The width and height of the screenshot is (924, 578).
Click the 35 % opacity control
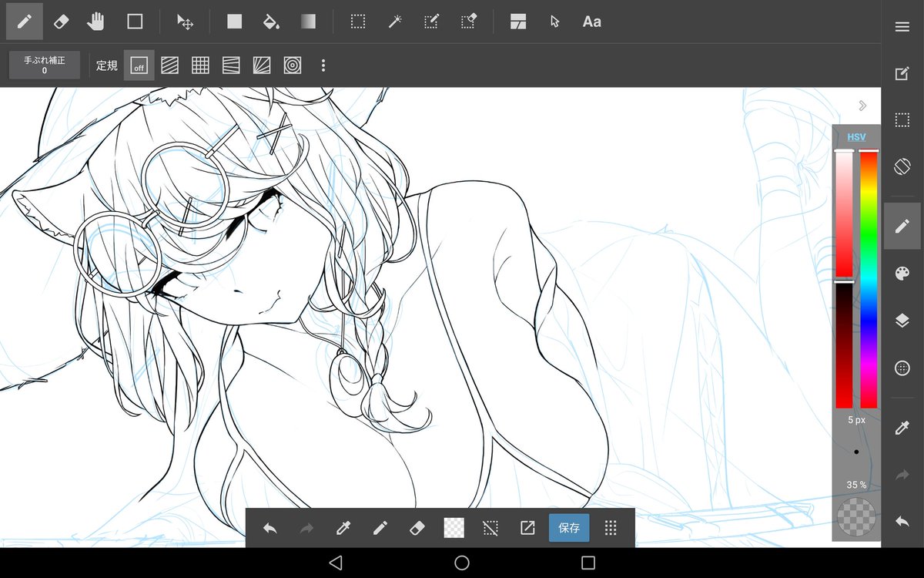[x=856, y=485]
